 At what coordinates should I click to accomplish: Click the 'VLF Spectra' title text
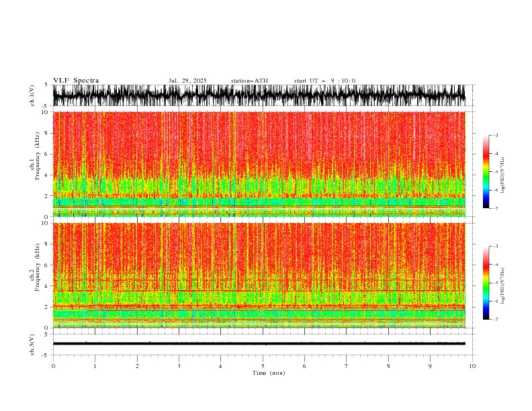click(x=76, y=81)
